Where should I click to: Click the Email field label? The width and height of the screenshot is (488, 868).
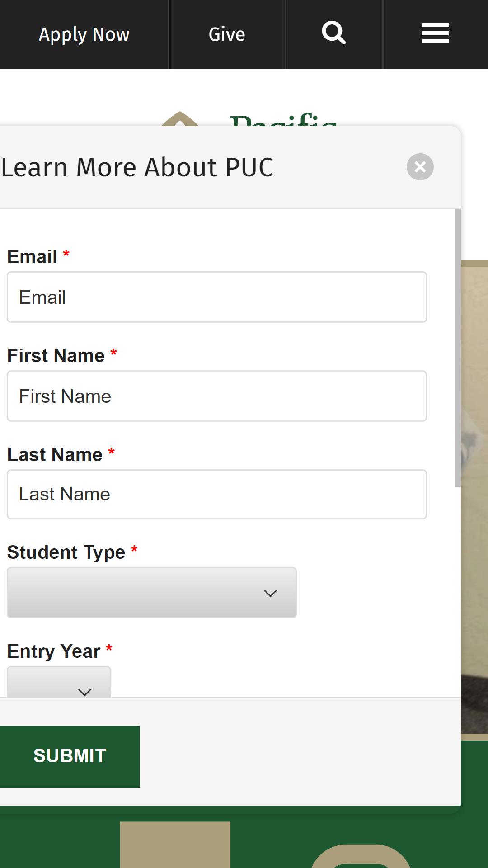pyautogui.click(x=32, y=256)
